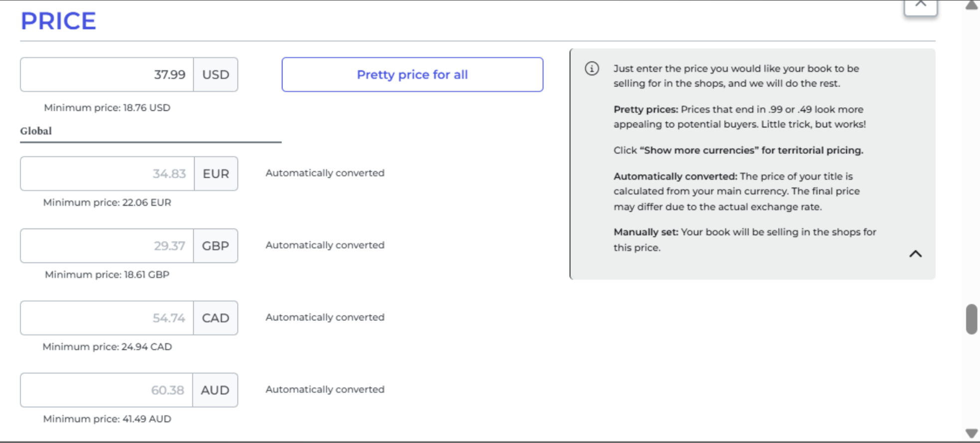Click the info icon in the help panel
This screenshot has width=980, height=443.
[592, 68]
